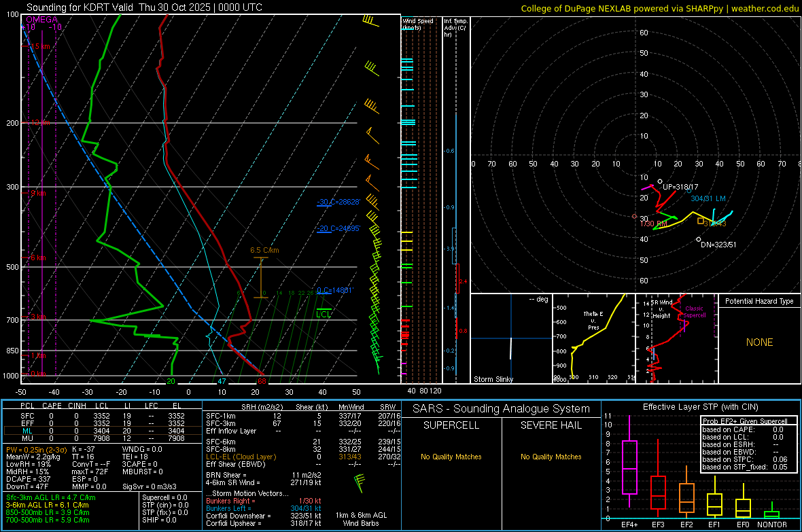This screenshot has width=802, height=532.
Task: Click the '304/31 LM' left-mover label
Action: [708, 198]
